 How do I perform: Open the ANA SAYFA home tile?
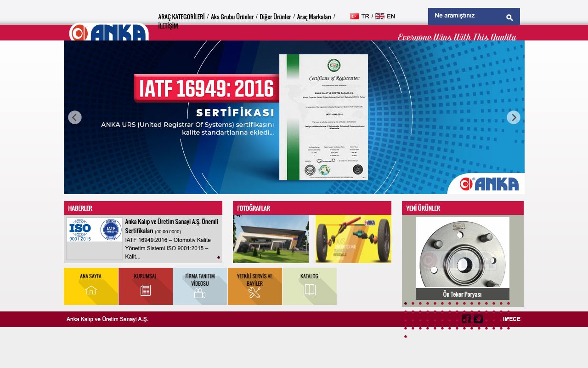tap(91, 286)
